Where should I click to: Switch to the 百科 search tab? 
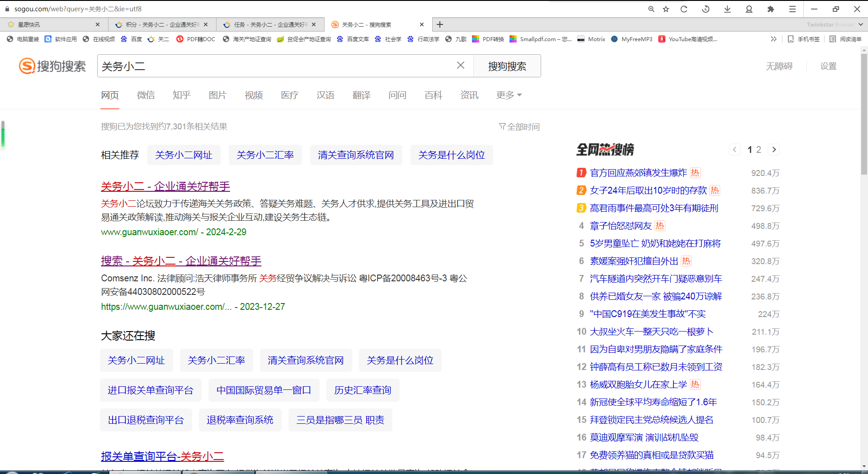pyautogui.click(x=433, y=95)
